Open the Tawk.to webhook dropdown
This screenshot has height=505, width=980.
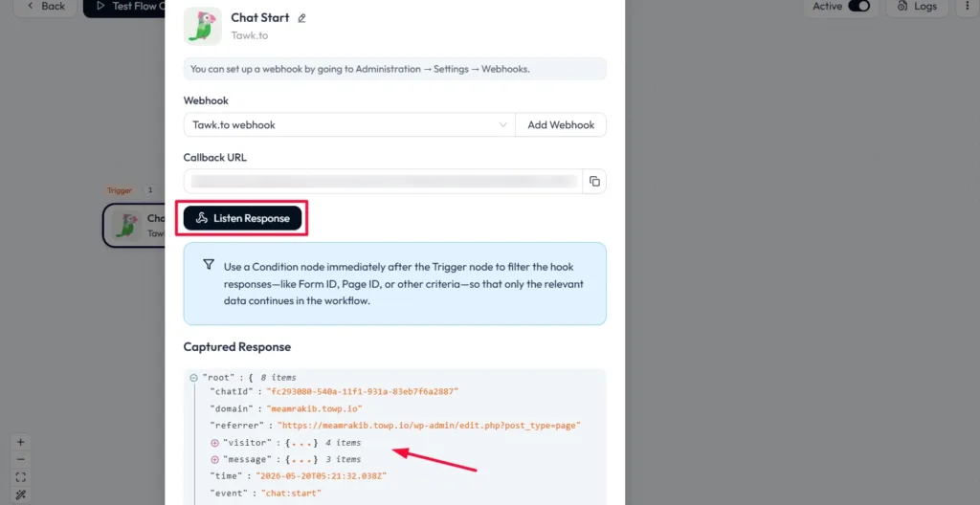point(349,125)
